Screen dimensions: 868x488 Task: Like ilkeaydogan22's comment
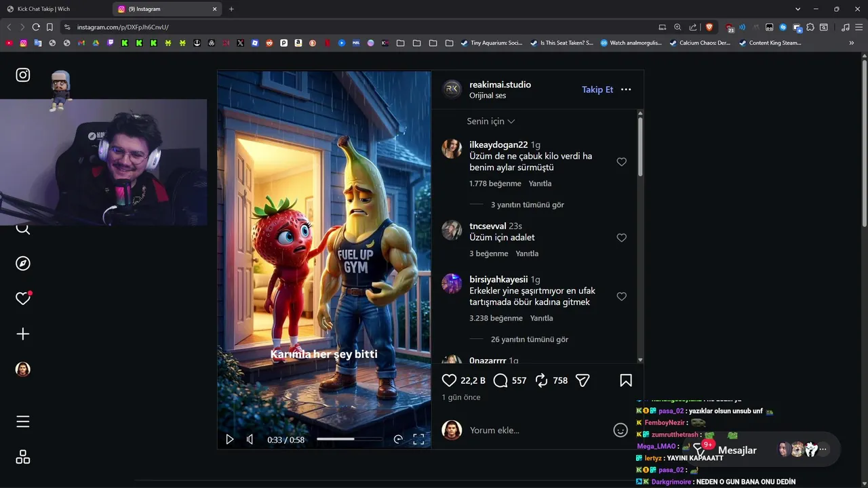[621, 162]
